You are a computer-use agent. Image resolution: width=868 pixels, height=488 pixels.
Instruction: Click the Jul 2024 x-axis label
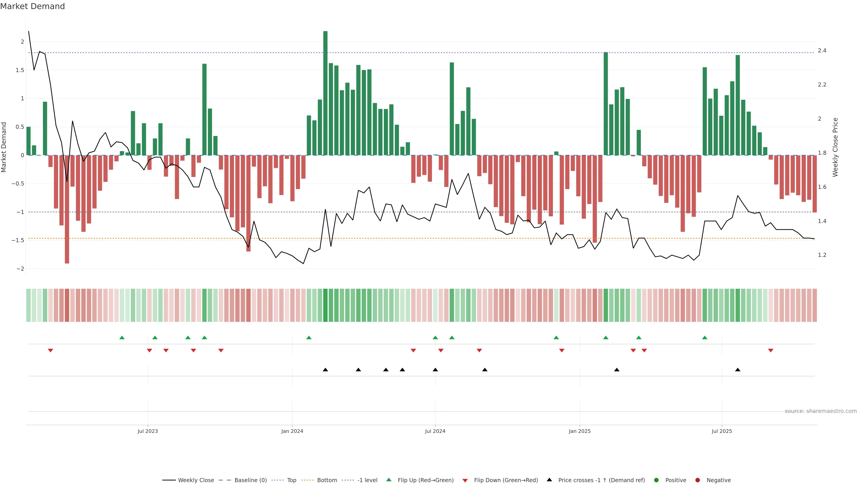(435, 431)
